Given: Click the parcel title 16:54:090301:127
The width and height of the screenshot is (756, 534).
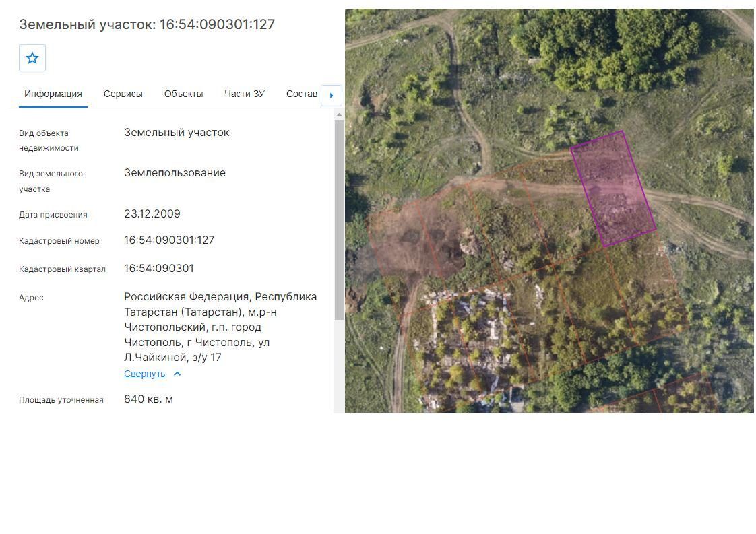Looking at the screenshot, I should [147, 24].
